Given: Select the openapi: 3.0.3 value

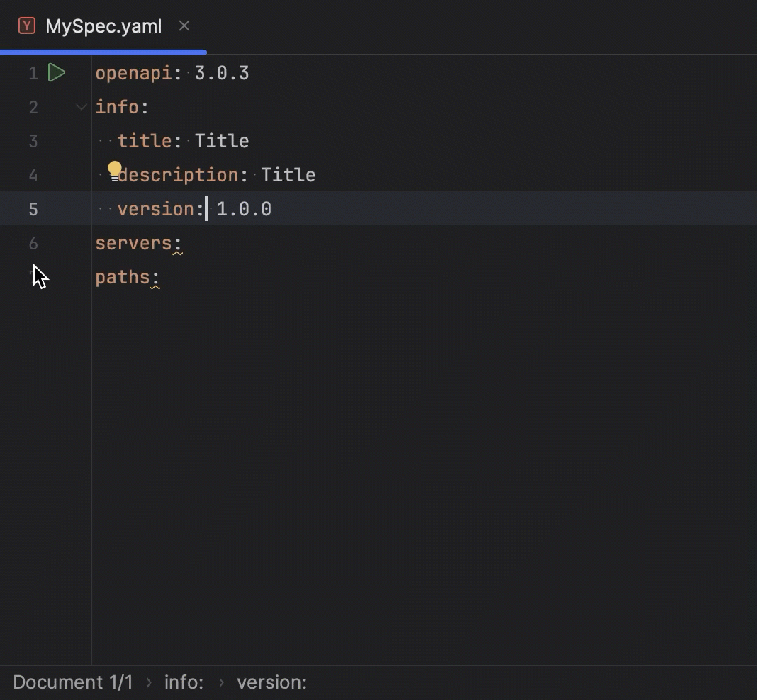Looking at the screenshot, I should click(222, 72).
